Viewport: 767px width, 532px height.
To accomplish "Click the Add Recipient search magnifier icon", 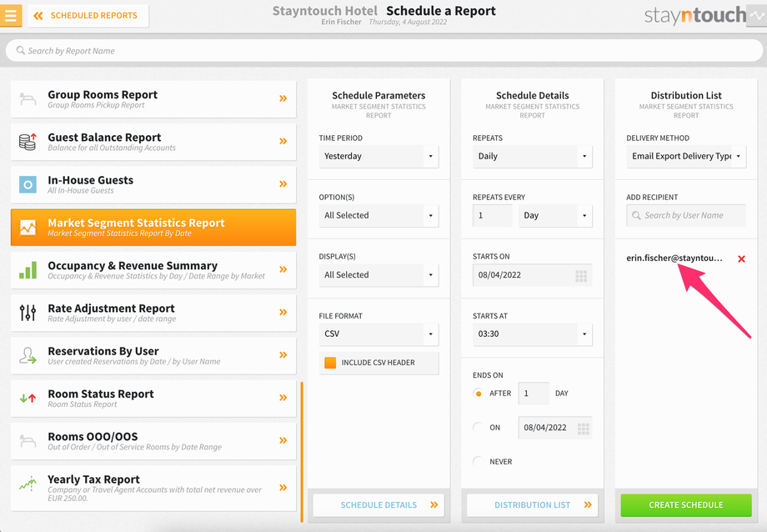I will click(636, 215).
